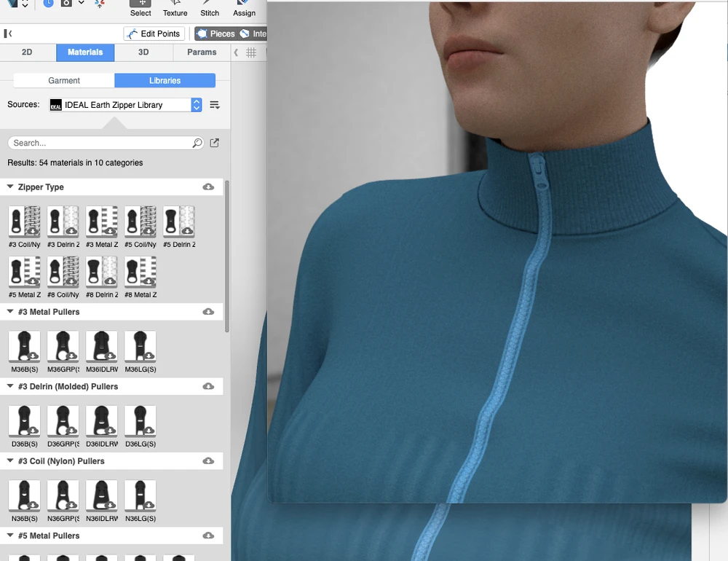Switch to the Garment materials view
This screenshot has height=561, width=728.
(x=64, y=81)
